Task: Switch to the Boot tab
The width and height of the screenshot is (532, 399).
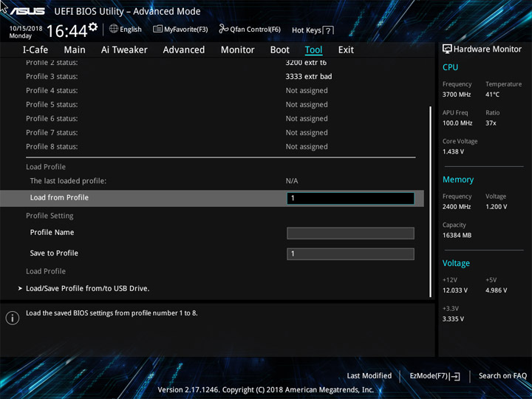Action: click(x=280, y=50)
